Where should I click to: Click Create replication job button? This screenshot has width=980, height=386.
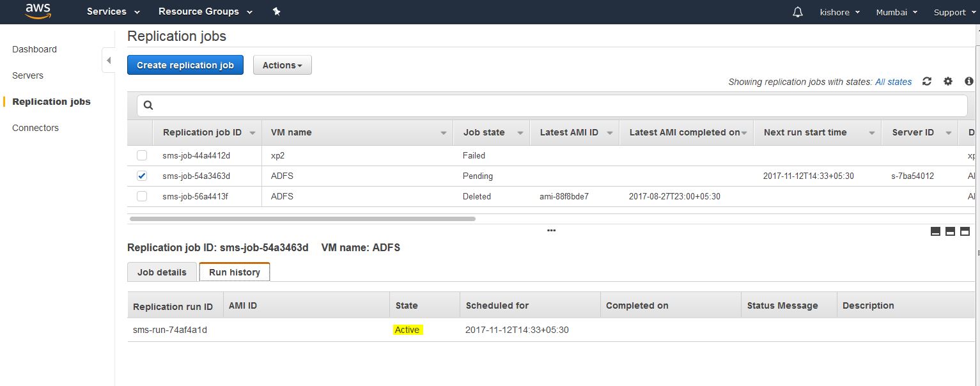tap(185, 65)
